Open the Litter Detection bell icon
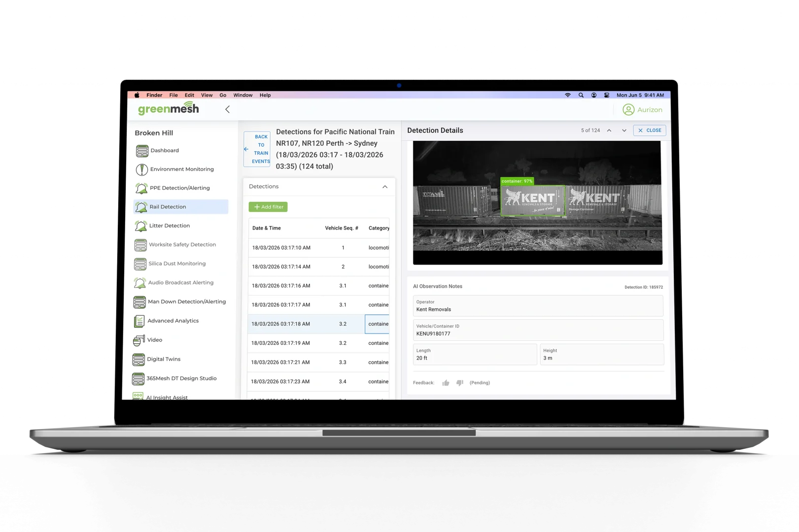799x532 pixels. [141, 226]
